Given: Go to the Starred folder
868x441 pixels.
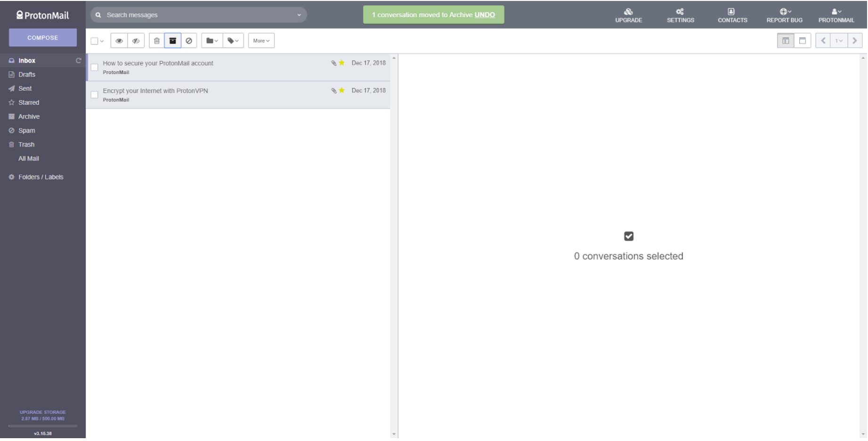Looking at the screenshot, I should click(28, 102).
